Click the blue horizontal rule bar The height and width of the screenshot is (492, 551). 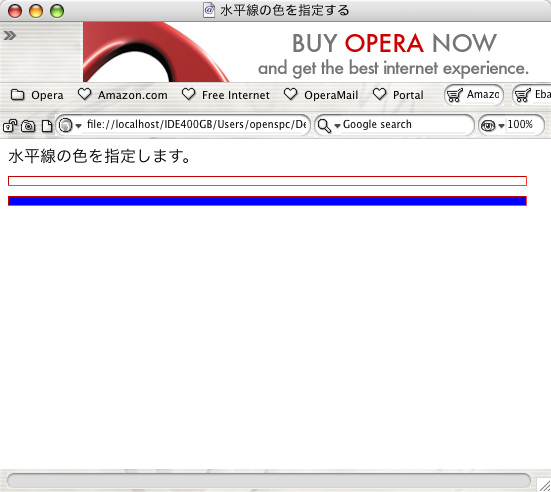tap(267, 201)
